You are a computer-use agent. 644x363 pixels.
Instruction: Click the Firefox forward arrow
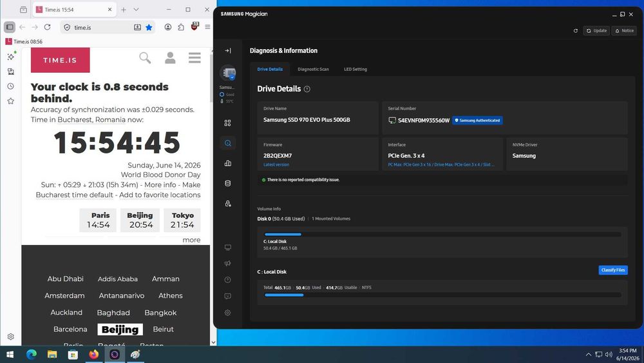35,27
